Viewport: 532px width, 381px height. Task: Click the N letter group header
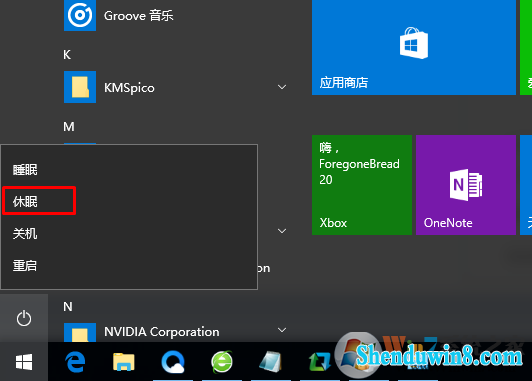[68, 307]
